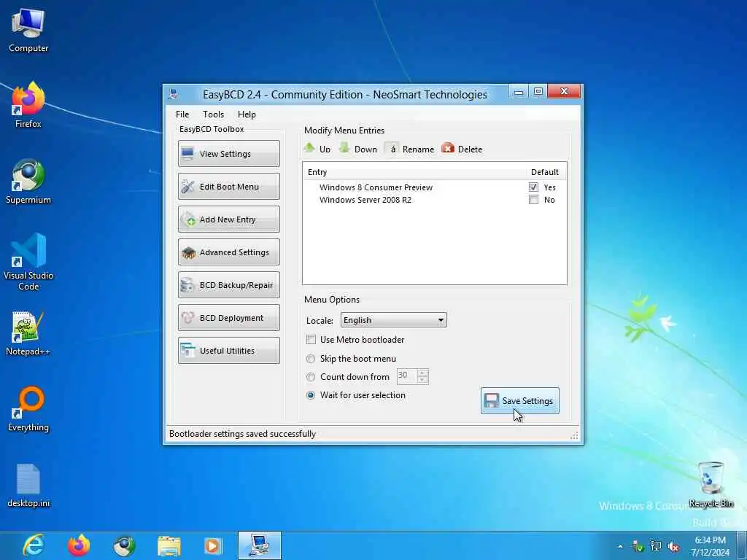This screenshot has height=560, width=747.
Task: Click the countdown up/down spinner arrows
Action: pos(422,376)
